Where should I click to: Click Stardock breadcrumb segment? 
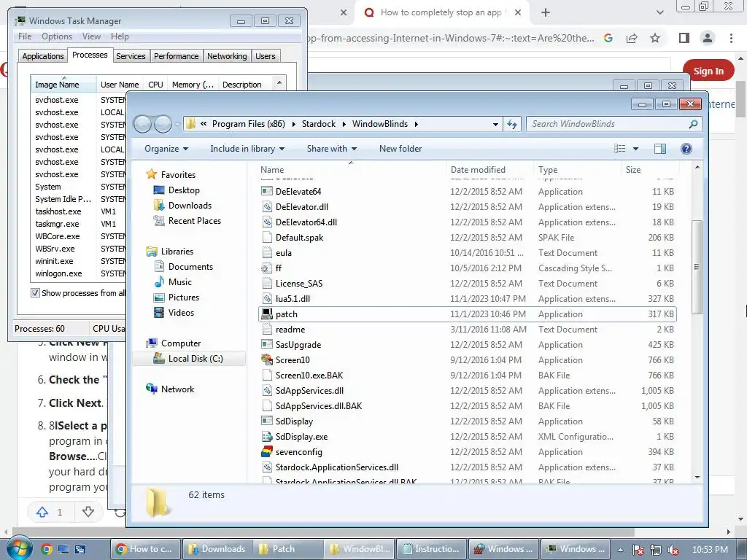tap(319, 124)
